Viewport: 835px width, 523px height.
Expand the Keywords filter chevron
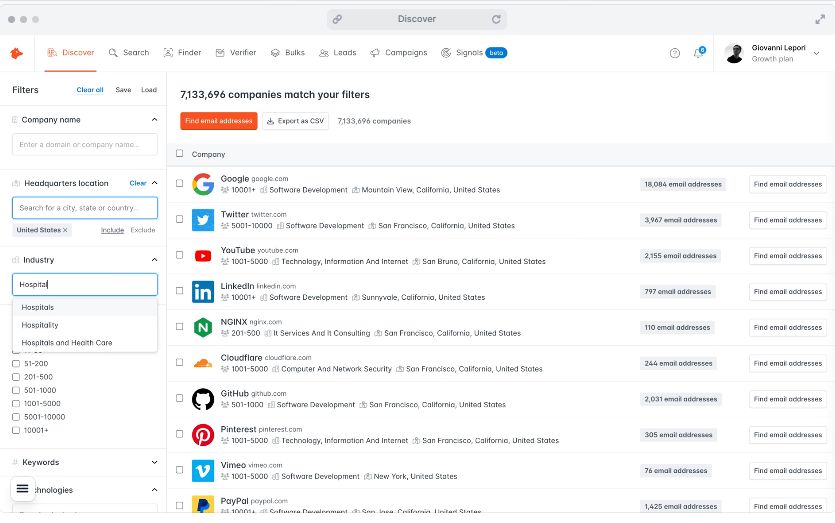pyautogui.click(x=154, y=462)
